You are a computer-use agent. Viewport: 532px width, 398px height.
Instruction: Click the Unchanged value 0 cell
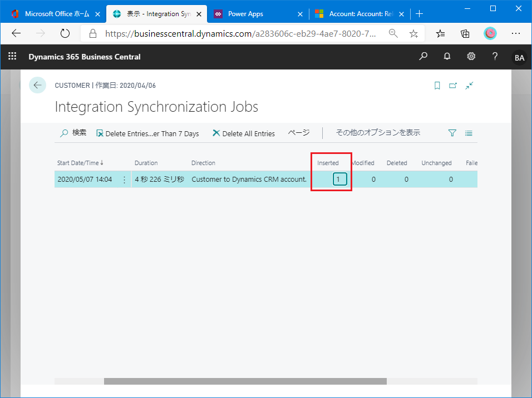point(451,180)
